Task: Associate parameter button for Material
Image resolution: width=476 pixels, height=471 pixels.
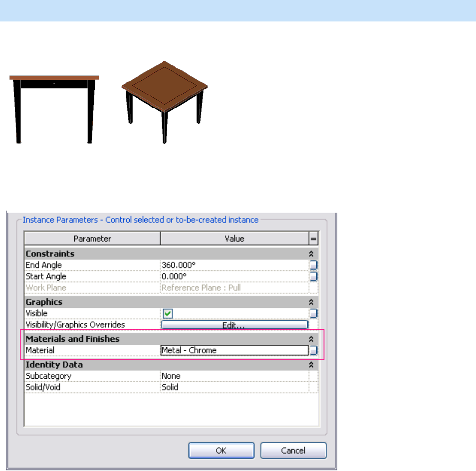Action: click(313, 350)
